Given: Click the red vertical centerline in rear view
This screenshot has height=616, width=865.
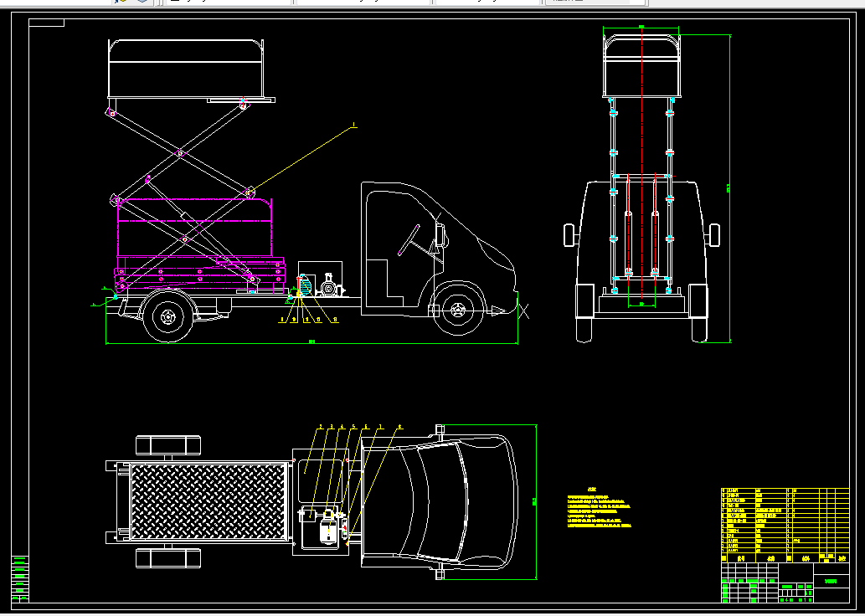Looking at the screenshot, I should [x=641, y=161].
